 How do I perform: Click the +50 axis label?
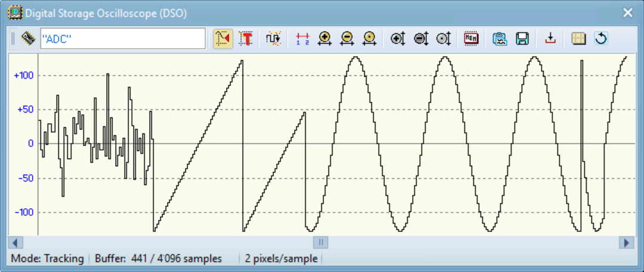[26, 110]
